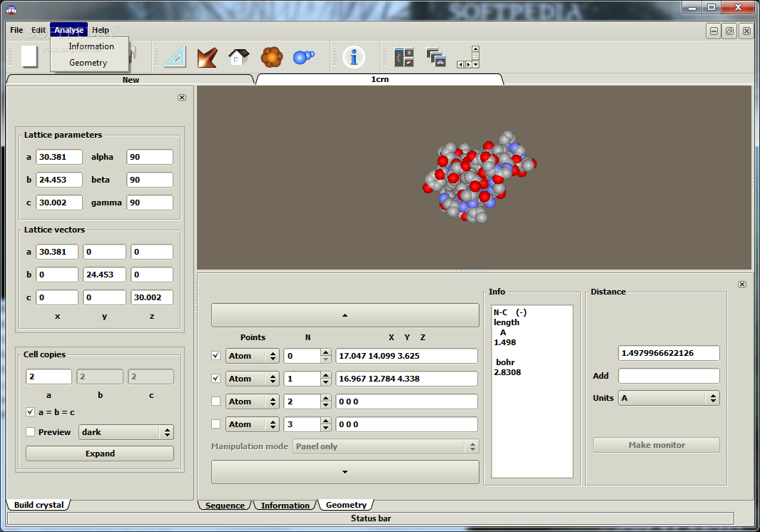Click the N spinner for point value 2
Screen dimensions: 760x532
(308, 401)
